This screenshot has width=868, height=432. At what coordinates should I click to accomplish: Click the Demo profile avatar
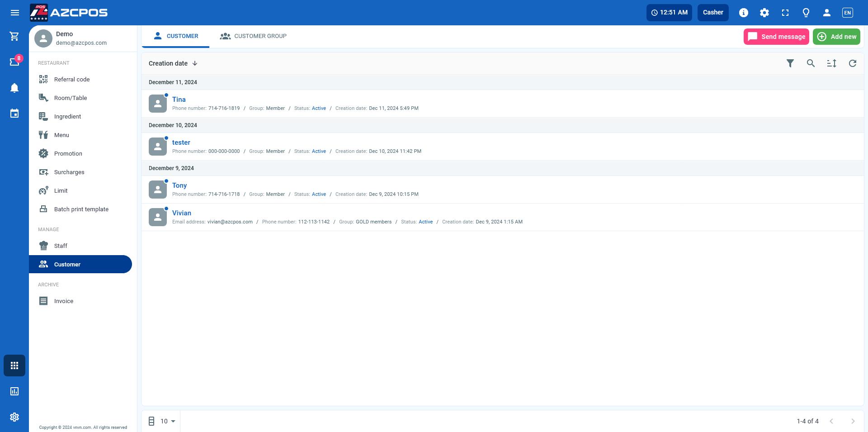43,38
